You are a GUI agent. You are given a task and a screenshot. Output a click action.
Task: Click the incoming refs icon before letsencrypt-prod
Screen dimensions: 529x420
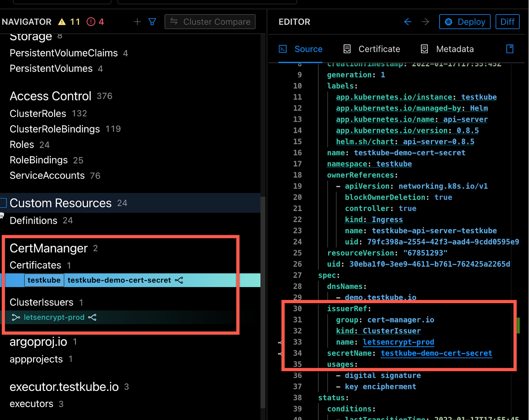16,317
